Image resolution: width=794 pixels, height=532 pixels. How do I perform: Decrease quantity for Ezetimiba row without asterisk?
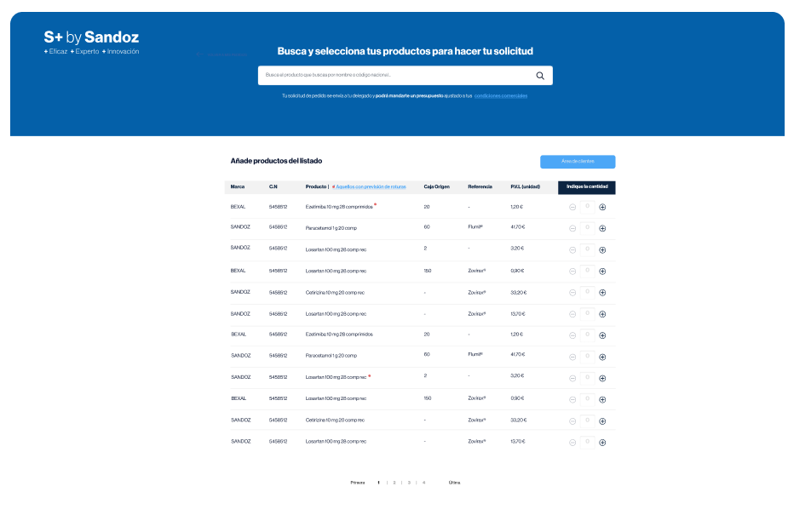click(572, 335)
